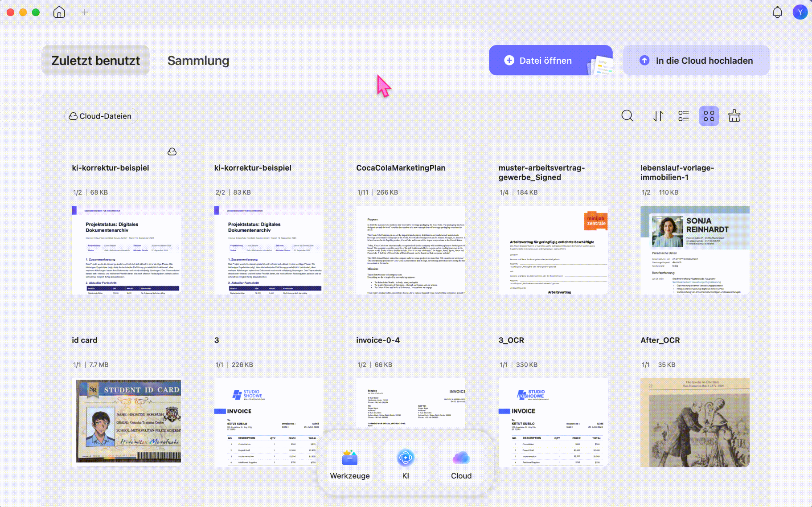Image resolution: width=812 pixels, height=507 pixels.
Task: Click the Datei öffnen button
Action: [x=550, y=60]
